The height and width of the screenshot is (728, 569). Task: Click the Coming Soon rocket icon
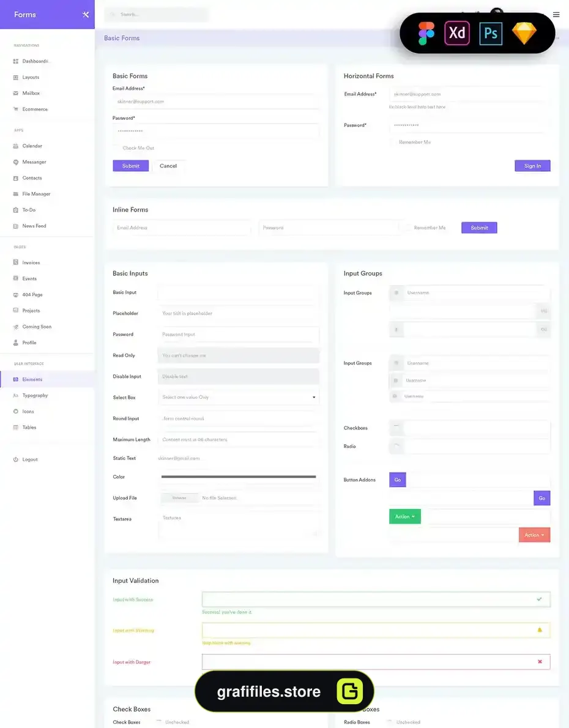click(x=16, y=327)
